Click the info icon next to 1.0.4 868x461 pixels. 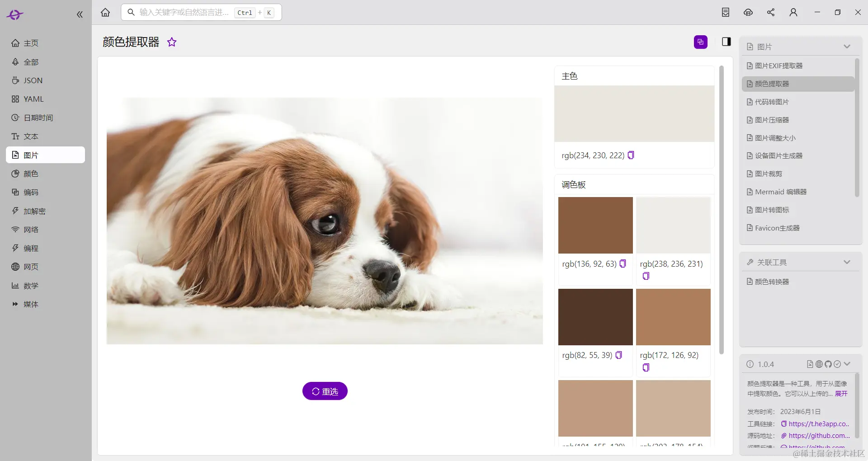pos(750,364)
